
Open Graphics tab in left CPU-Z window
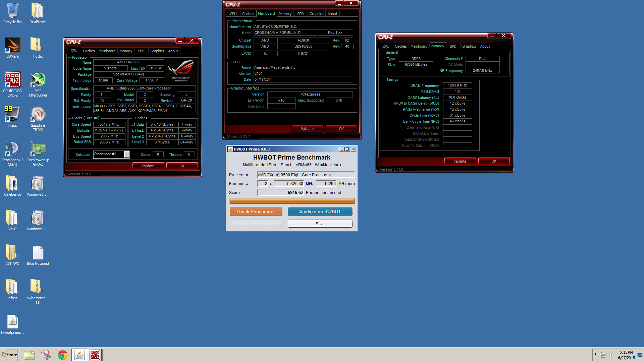157,51
